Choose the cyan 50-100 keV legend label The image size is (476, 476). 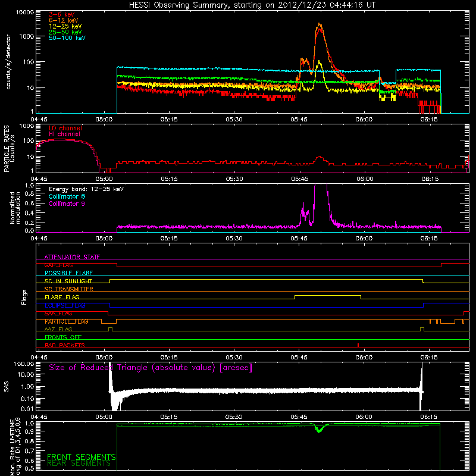click(x=67, y=38)
